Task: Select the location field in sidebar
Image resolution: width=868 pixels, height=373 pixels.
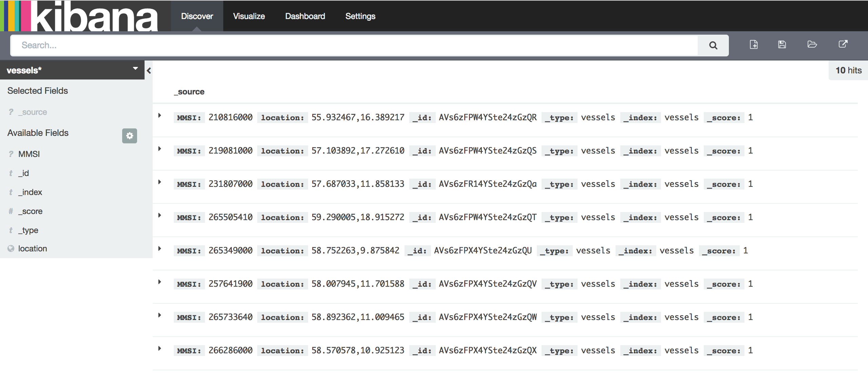Action: click(33, 249)
